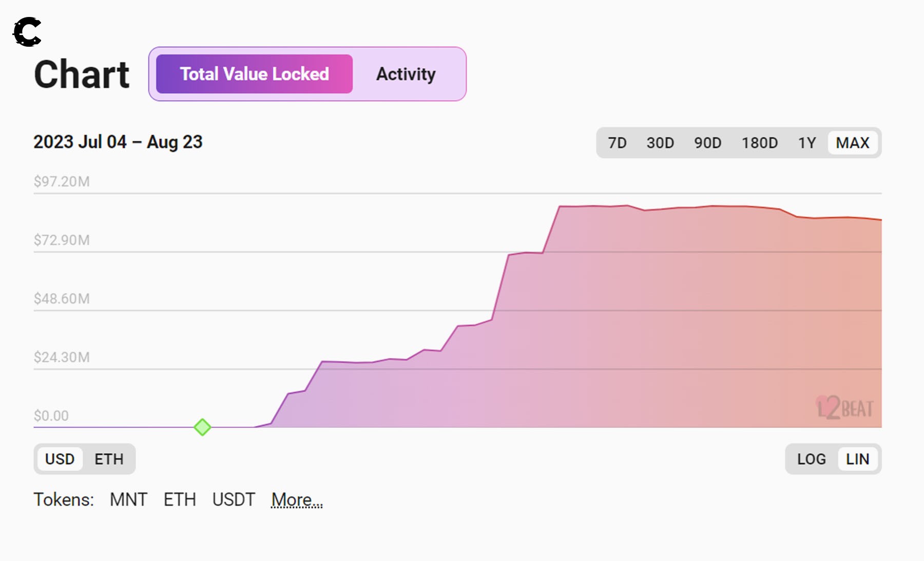Click the black C logo icon
This screenshot has height=561, width=924.
click(27, 32)
